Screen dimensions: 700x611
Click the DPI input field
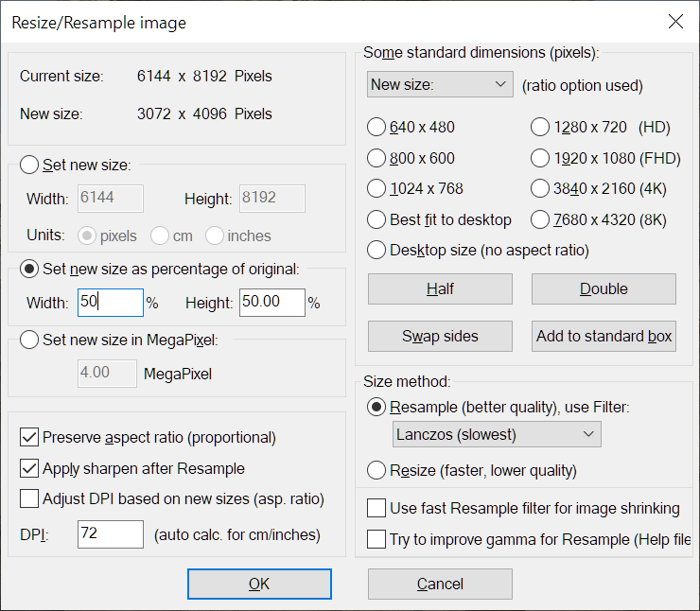tap(111, 534)
